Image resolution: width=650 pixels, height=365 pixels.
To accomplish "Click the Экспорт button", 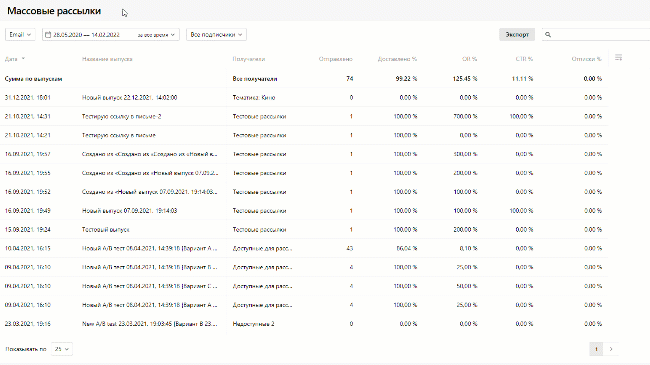I will pyautogui.click(x=517, y=34).
